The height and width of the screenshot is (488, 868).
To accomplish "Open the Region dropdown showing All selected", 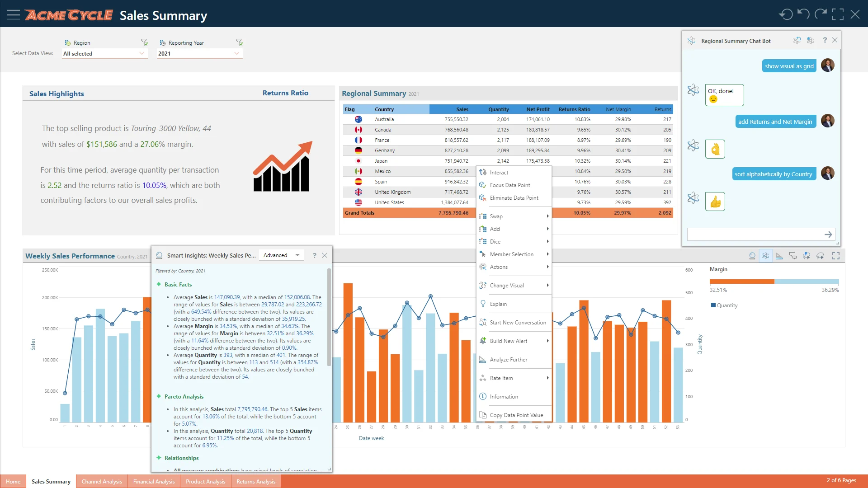I will (104, 53).
